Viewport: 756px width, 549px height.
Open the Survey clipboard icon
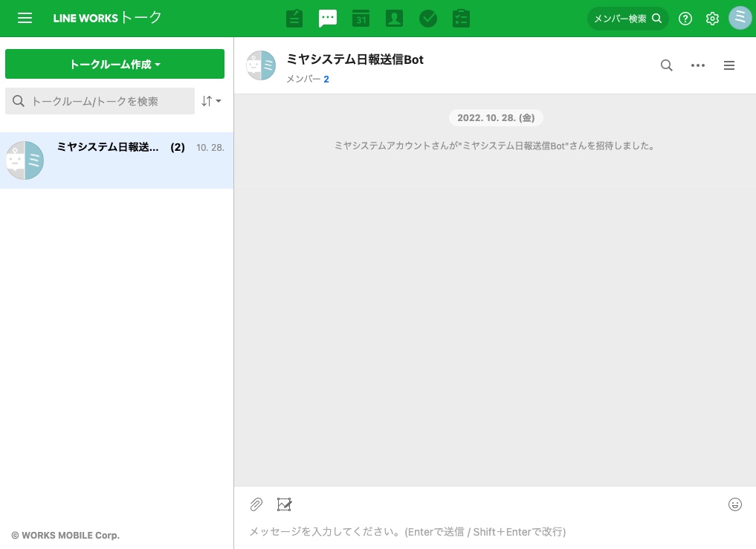click(462, 19)
